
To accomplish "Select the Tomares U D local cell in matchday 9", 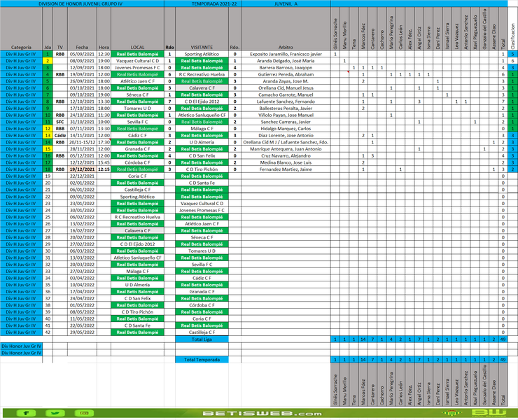I will [x=137, y=108].
